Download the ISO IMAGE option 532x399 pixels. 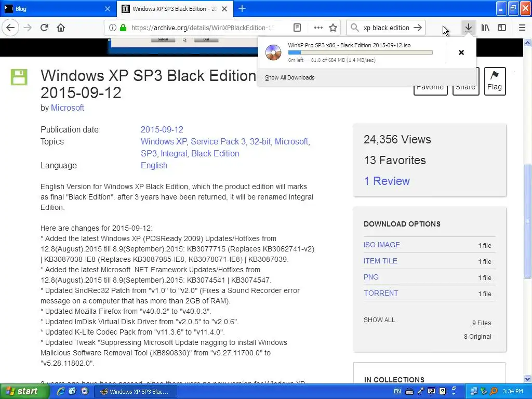pyautogui.click(x=382, y=245)
